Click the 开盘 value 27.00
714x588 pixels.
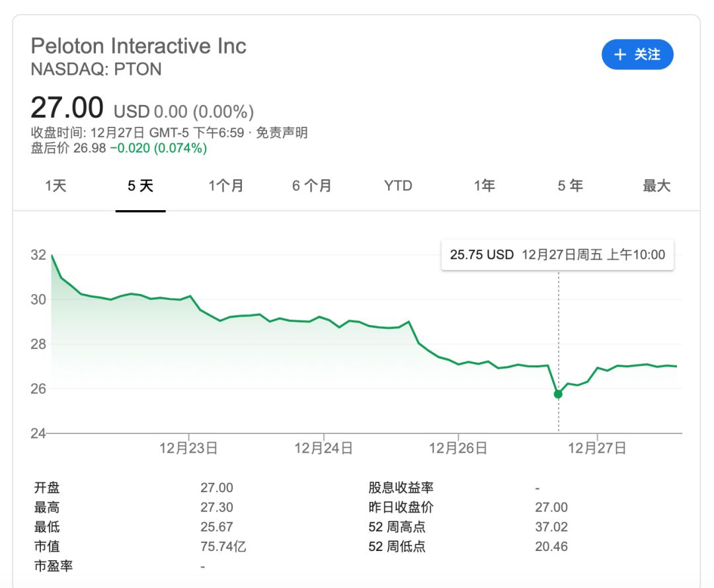tap(217, 488)
